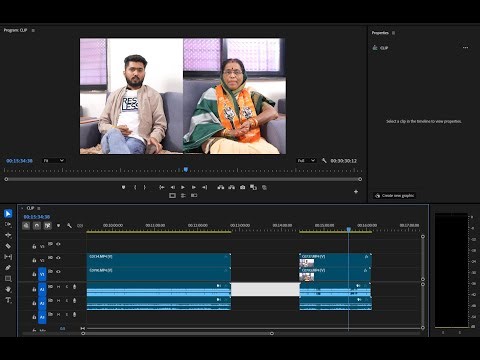Screen dimensions: 480x360
Task: Select the Program: CLIP panel tab
Action: pyautogui.click(x=15, y=30)
